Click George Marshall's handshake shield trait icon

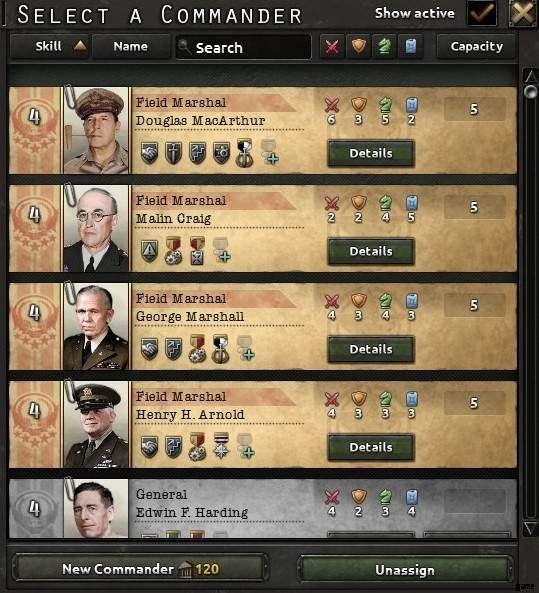point(149,348)
